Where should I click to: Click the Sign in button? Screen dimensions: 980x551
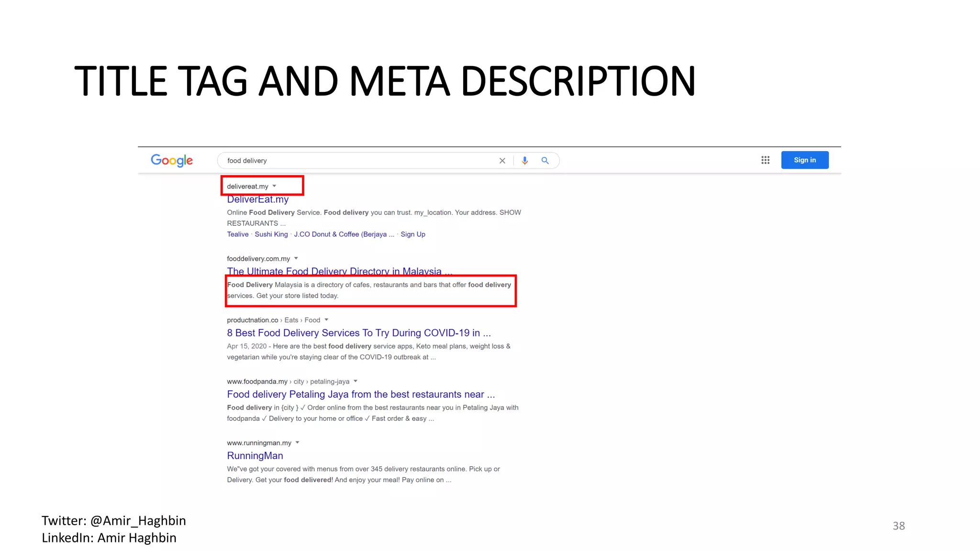pos(805,160)
